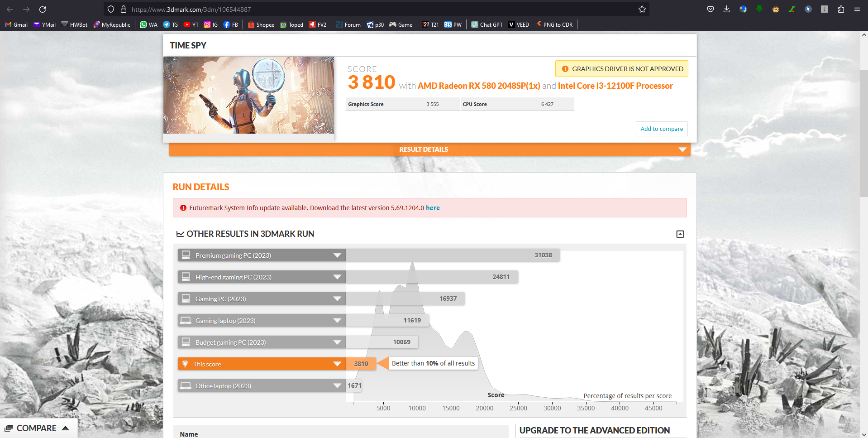Open the Gmail bookmark
Screen dimensions: 868x438
tap(16, 24)
